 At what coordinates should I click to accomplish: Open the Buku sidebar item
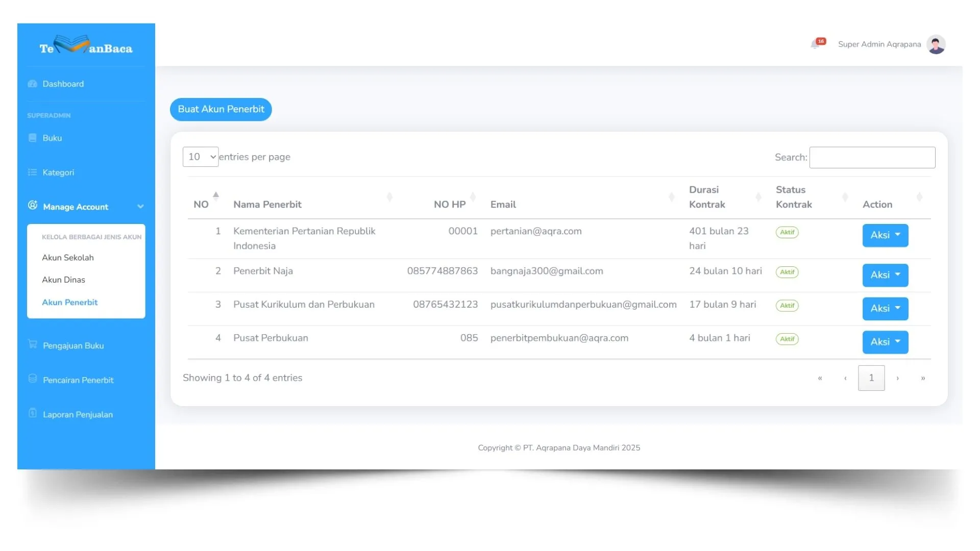[x=52, y=138]
